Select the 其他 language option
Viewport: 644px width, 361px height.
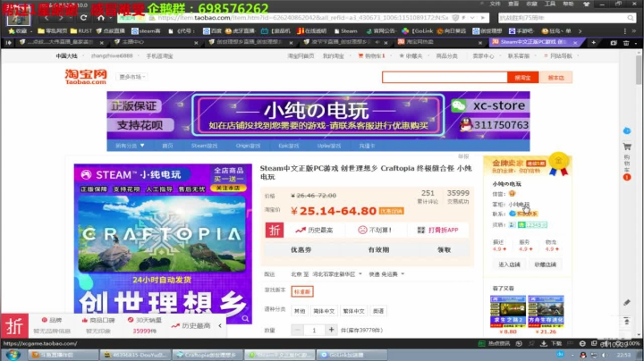point(300,311)
